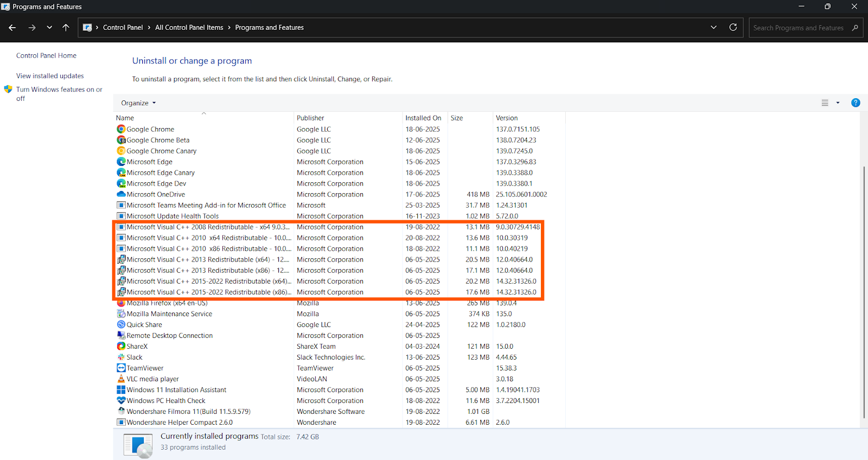Click the ShareX program icon

pyautogui.click(x=121, y=346)
